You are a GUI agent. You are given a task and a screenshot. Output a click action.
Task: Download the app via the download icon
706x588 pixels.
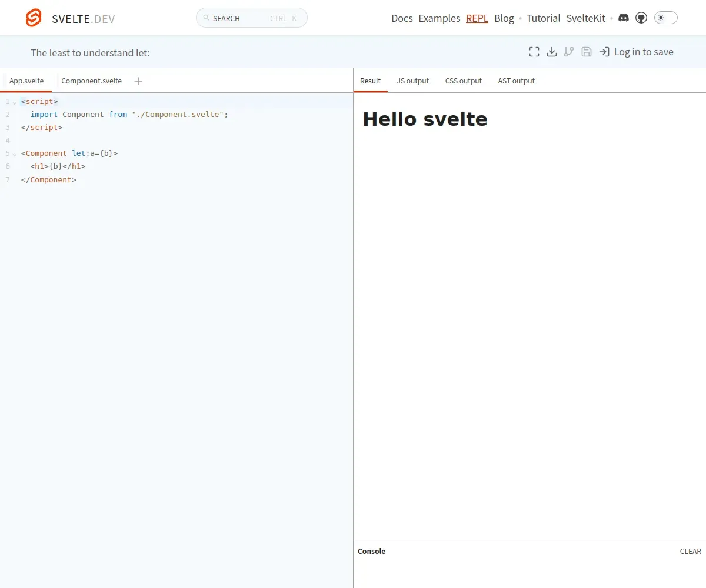[x=552, y=52]
